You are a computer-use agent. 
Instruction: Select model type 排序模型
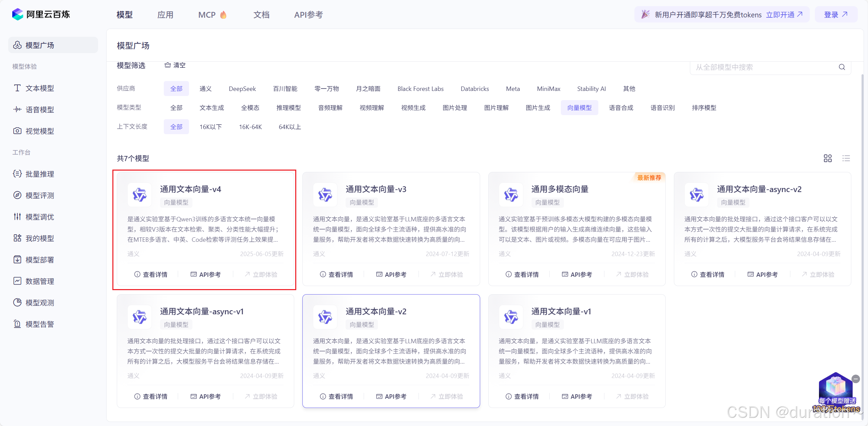(704, 108)
